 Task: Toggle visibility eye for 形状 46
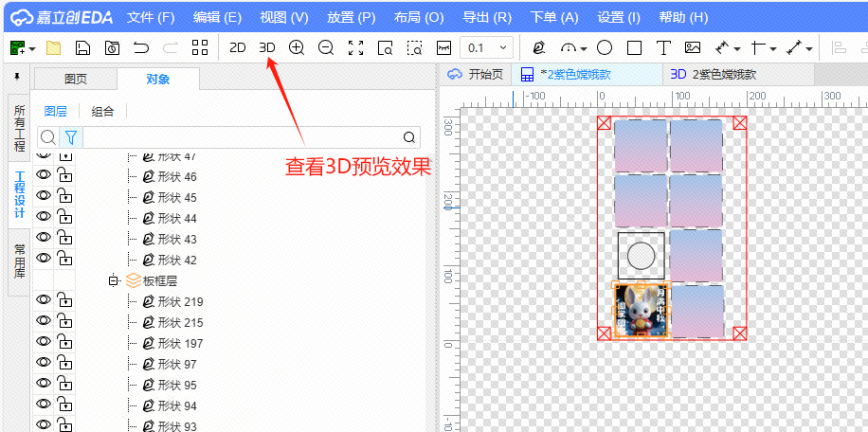coord(44,175)
